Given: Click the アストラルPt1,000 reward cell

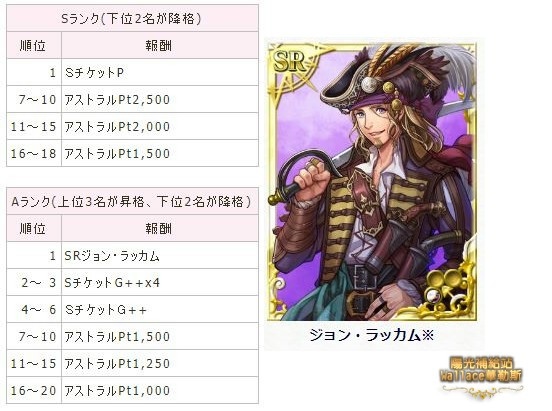Looking at the screenshot, I should (x=160, y=390).
